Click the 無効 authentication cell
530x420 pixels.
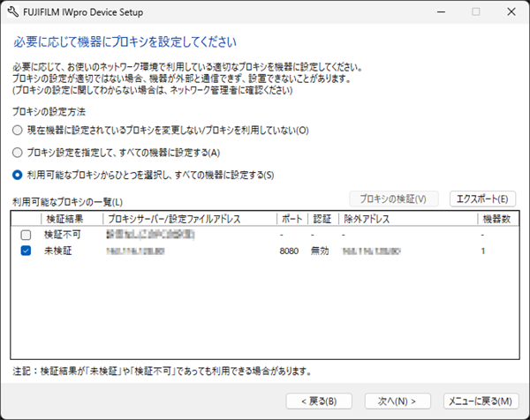(320, 251)
